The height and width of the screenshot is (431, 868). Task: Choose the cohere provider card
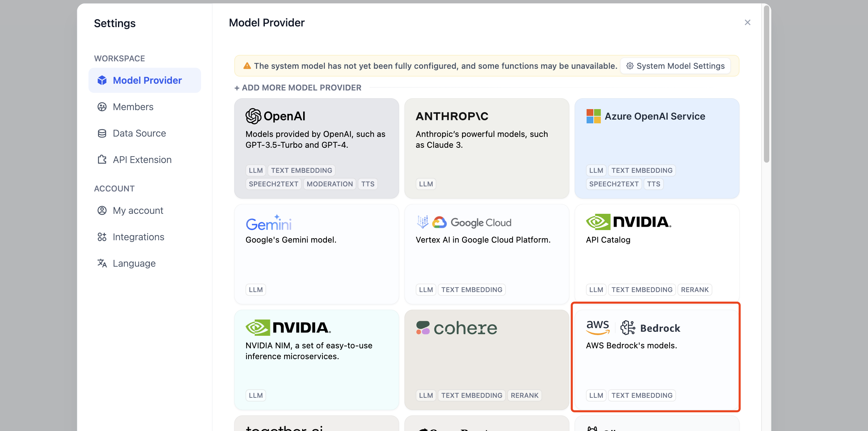[487, 360]
